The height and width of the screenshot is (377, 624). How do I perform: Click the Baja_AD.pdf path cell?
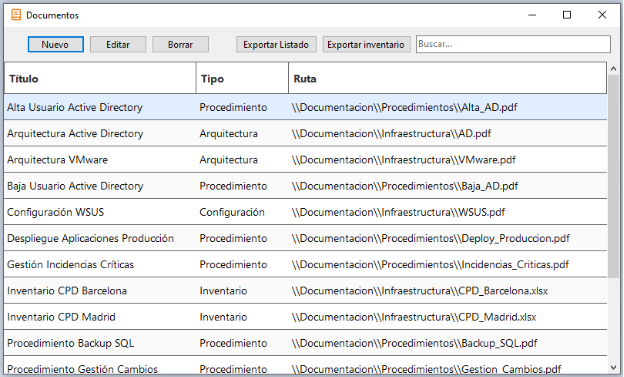click(448, 186)
